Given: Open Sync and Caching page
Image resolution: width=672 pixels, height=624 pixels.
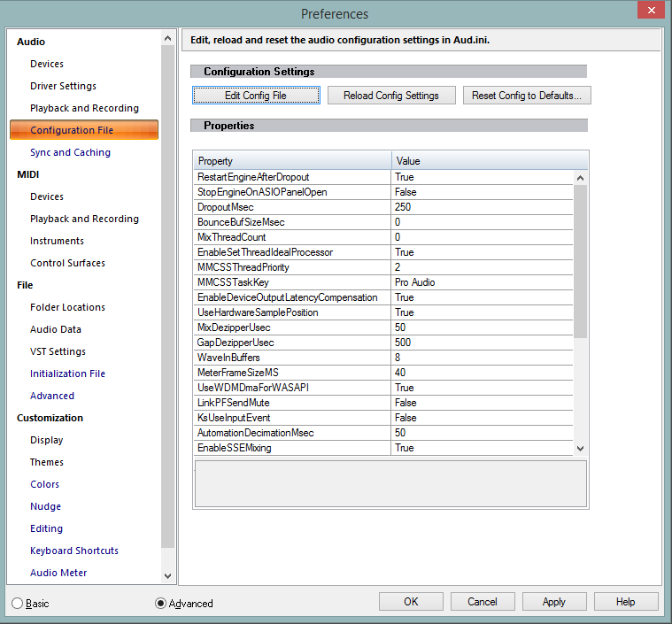Looking at the screenshot, I should click(x=70, y=152).
